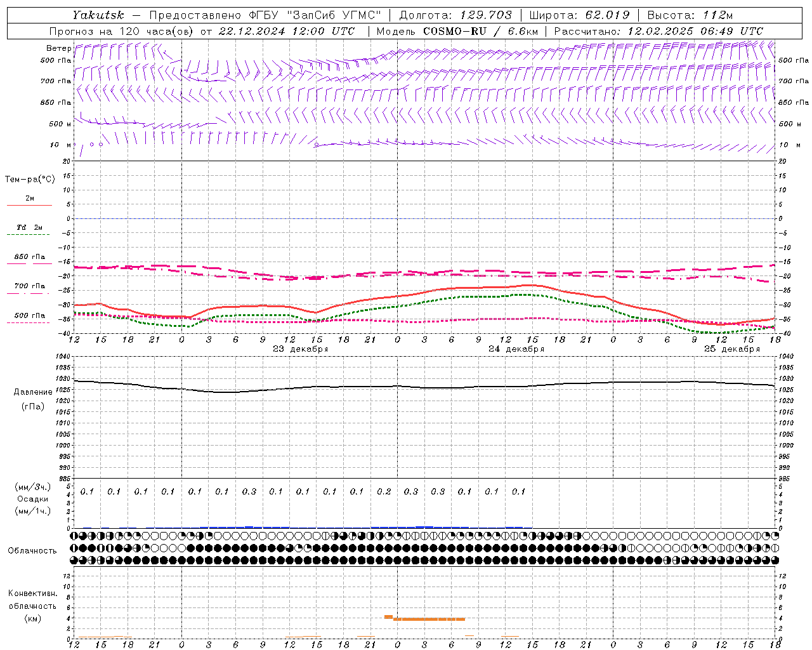This screenshot has width=812, height=650.
Task: Click the 0.2 three-hour precipitation value
Action: tap(384, 491)
